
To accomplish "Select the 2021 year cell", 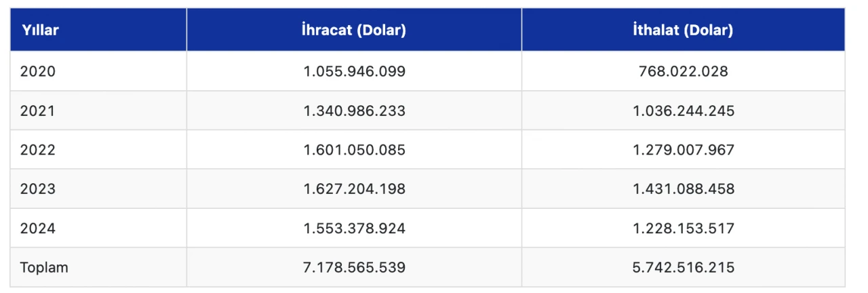I will point(38,111).
